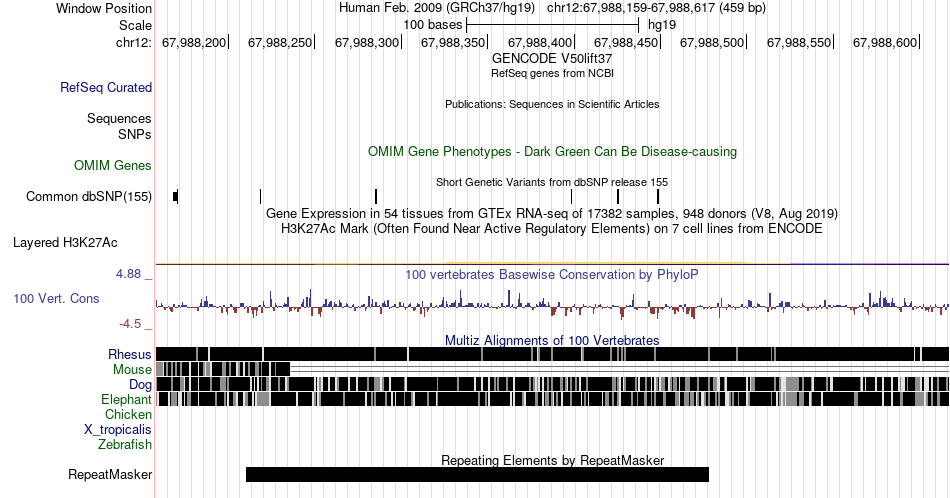The width and height of the screenshot is (950, 498).
Task: Click dbSNP variant marker below 67,988,450 label
Action: coord(618,196)
